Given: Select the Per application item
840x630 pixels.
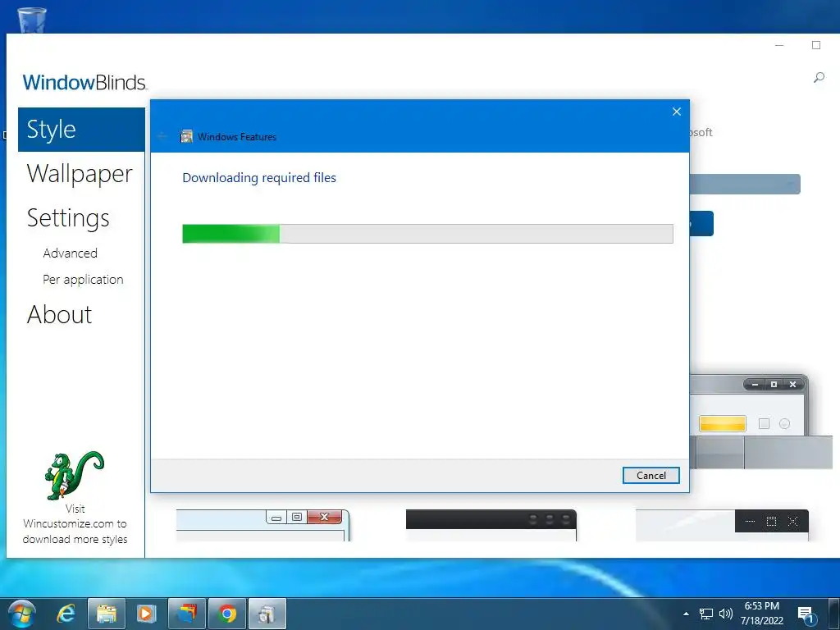Looking at the screenshot, I should (83, 279).
